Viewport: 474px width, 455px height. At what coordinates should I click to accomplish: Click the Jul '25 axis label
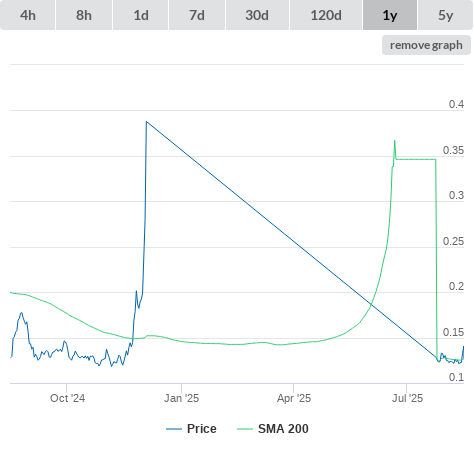point(407,398)
